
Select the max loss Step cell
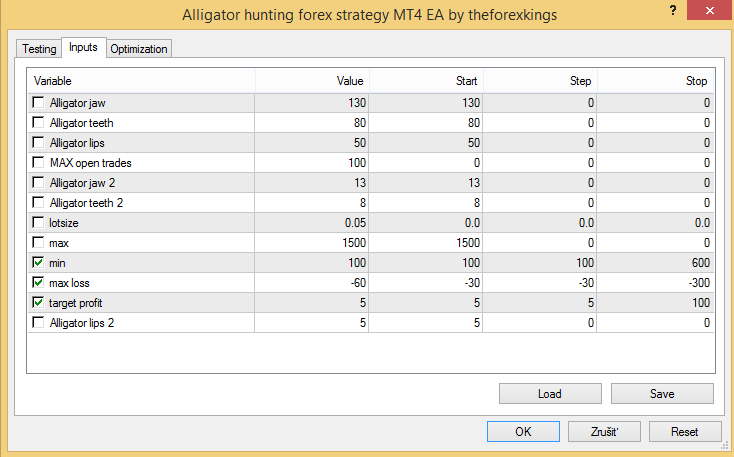click(x=540, y=283)
